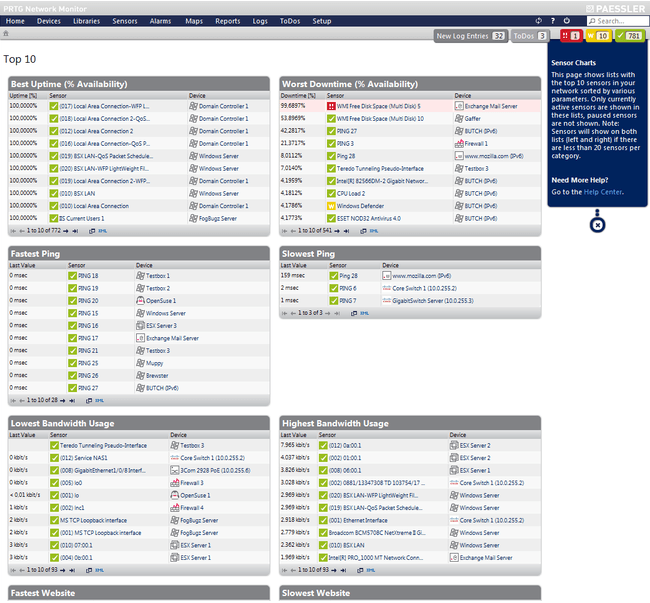Image resolution: width=650 pixels, height=603 pixels.
Task: Open XML link of Worst Downtime list
Action: click(x=374, y=231)
